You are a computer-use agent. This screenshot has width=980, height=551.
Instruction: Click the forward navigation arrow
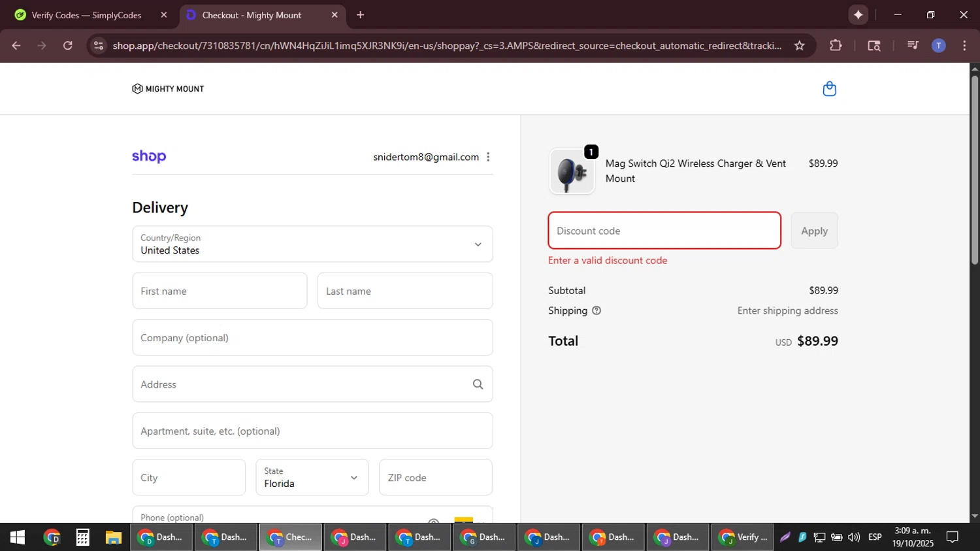coord(42,46)
